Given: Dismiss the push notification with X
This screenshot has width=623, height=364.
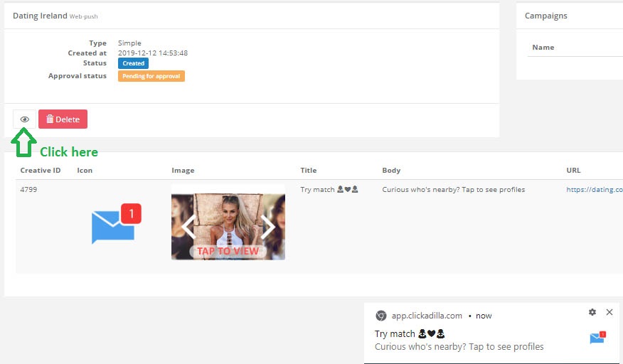Looking at the screenshot, I should 609,312.
